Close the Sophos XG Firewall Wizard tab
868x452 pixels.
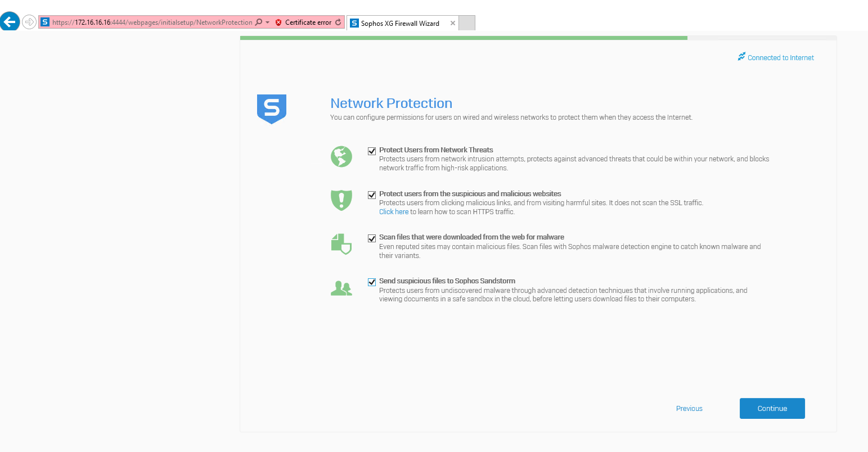pos(453,23)
